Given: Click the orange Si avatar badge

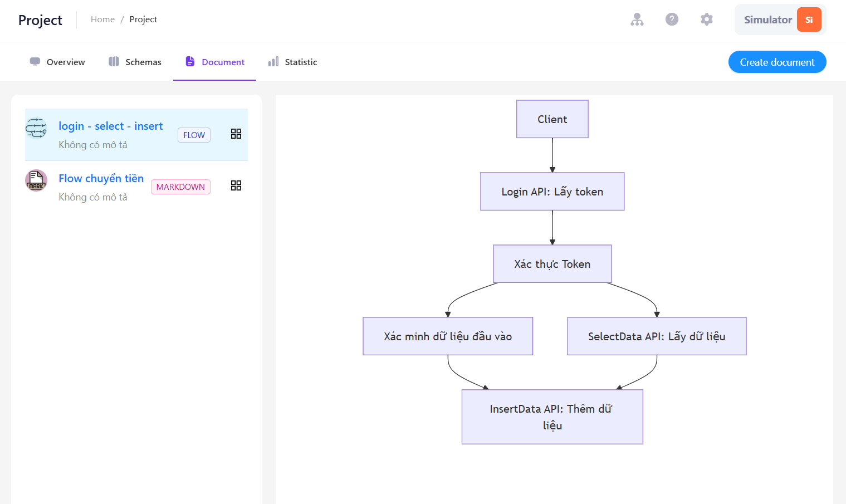Looking at the screenshot, I should coord(809,19).
